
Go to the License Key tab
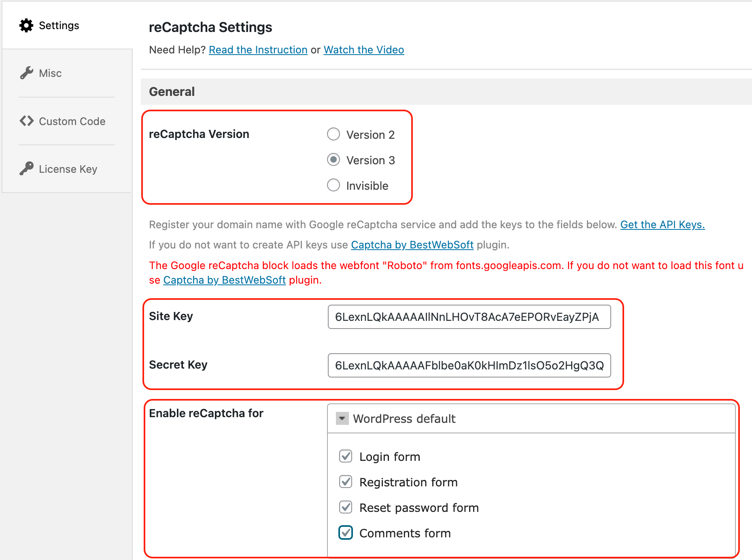(68, 169)
